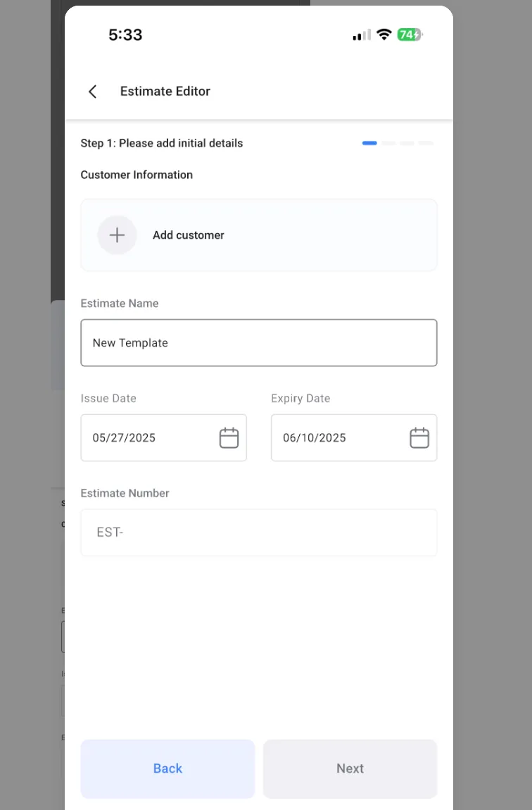The width and height of the screenshot is (532, 810).
Task: Tap the Wi-Fi status icon
Action: pyautogui.click(x=384, y=35)
